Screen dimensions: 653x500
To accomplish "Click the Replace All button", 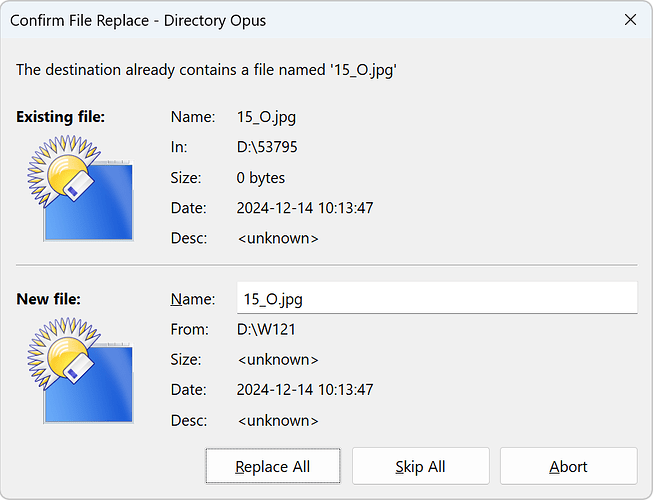I will tap(273, 466).
